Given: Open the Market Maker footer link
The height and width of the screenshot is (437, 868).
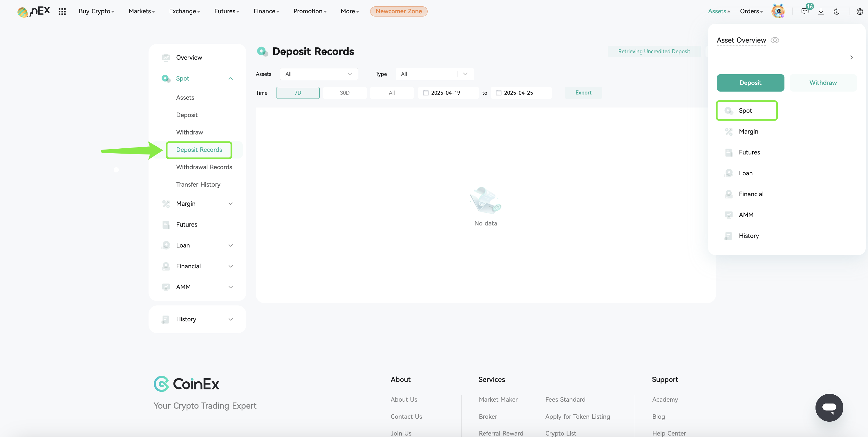Looking at the screenshot, I should 498,399.
